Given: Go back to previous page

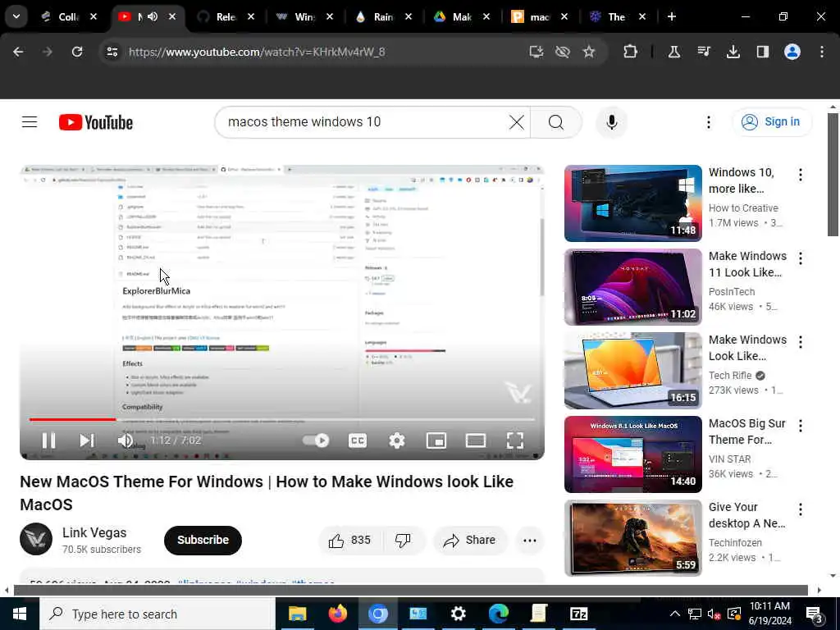Looking at the screenshot, I should [x=18, y=52].
